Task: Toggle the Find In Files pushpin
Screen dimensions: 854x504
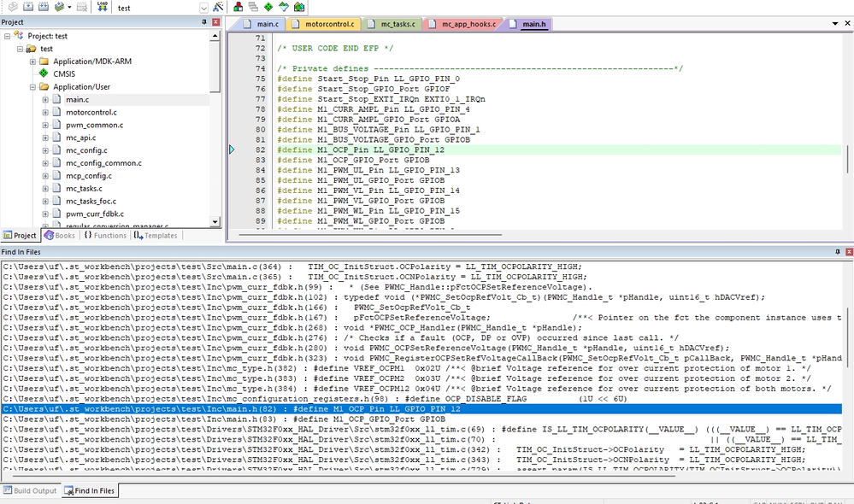Action: click(838, 252)
